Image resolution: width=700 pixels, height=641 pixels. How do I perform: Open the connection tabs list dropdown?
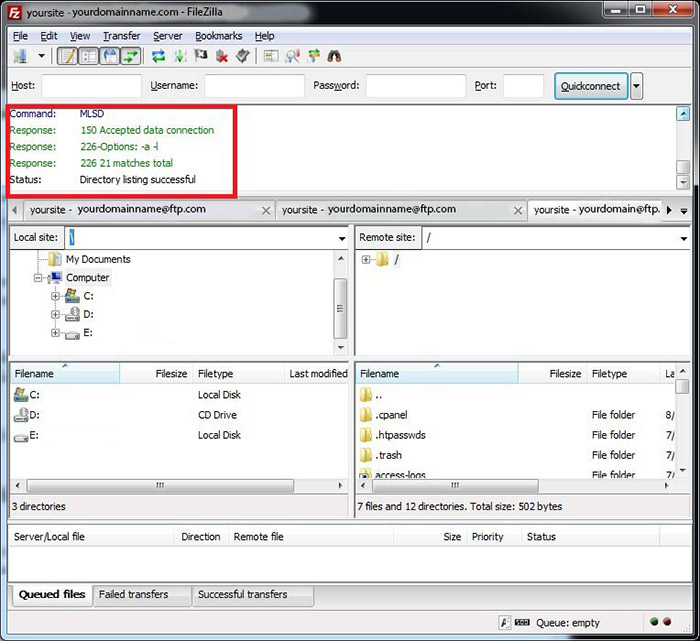(684, 211)
